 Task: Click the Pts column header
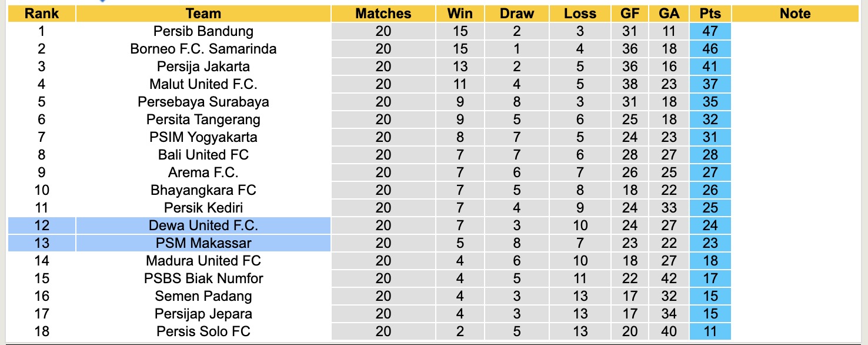(x=710, y=14)
